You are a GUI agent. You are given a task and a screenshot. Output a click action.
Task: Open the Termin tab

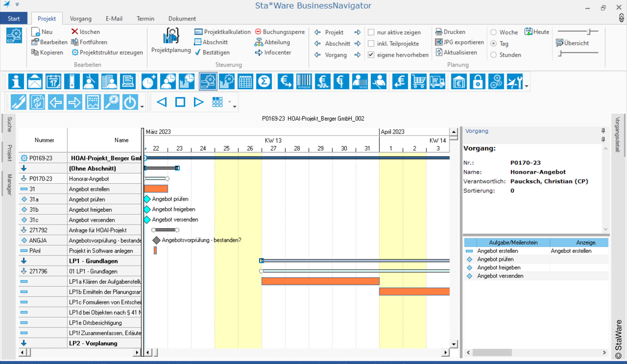(145, 19)
